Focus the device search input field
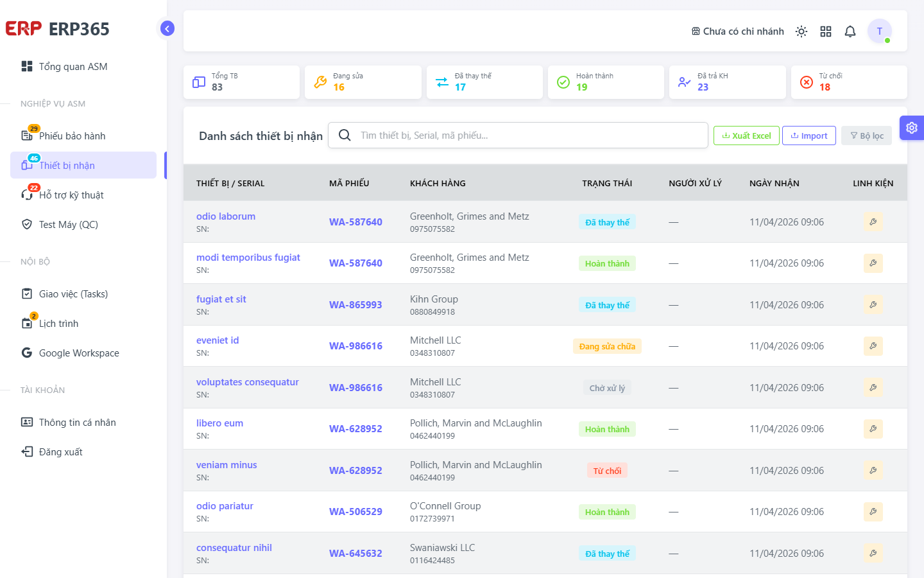The width and height of the screenshot is (924, 578). point(518,136)
